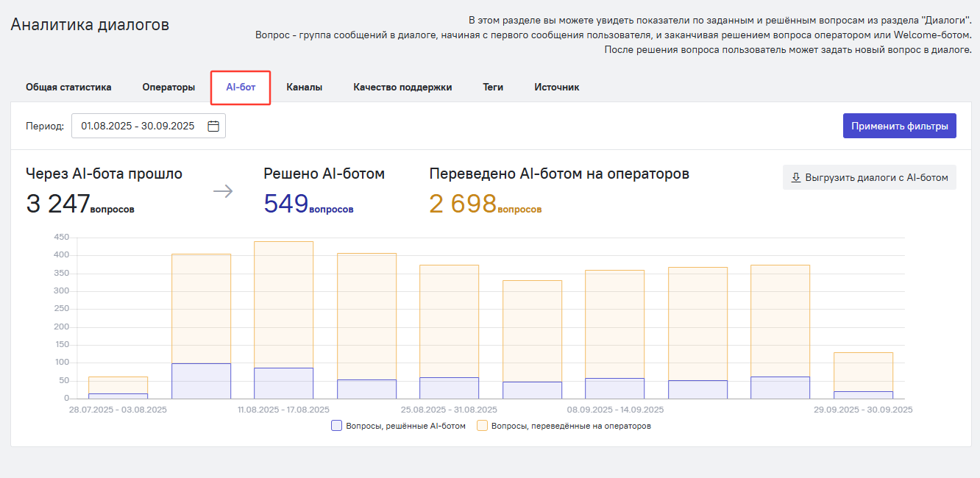Click the calendar icon in period field
Viewport: 980px width, 478px height.
click(x=213, y=126)
